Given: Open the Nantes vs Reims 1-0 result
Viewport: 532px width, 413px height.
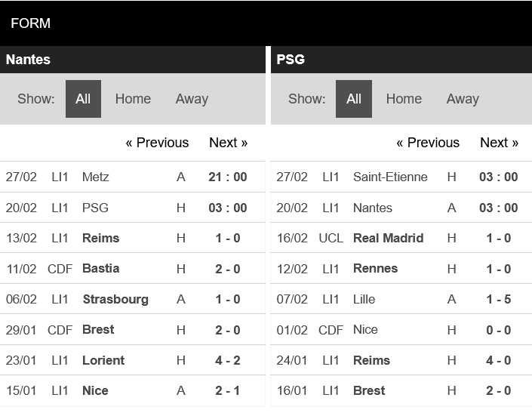Looking at the screenshot, I should (133, 238).
